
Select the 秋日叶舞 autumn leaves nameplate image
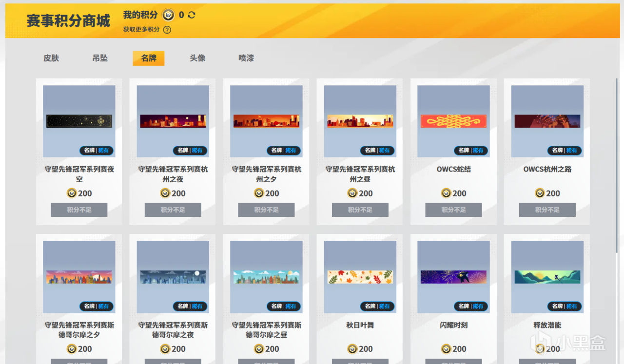(x=360, y=277)
